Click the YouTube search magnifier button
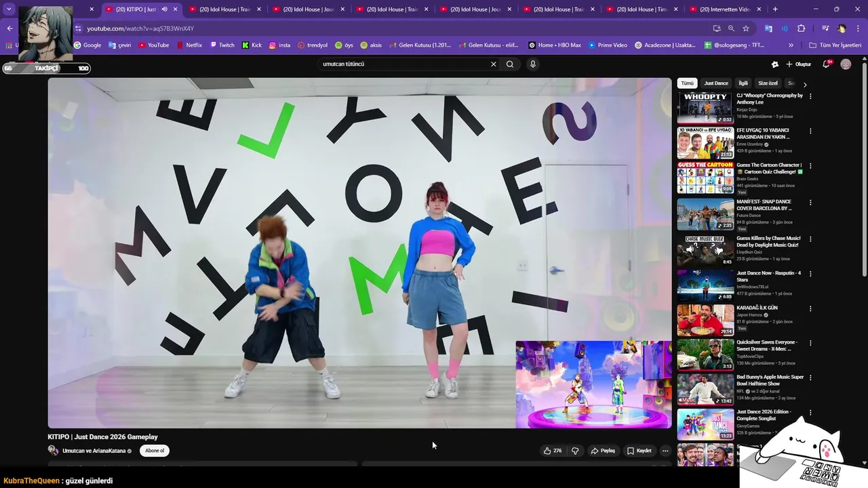 click(x=510, y=64)
